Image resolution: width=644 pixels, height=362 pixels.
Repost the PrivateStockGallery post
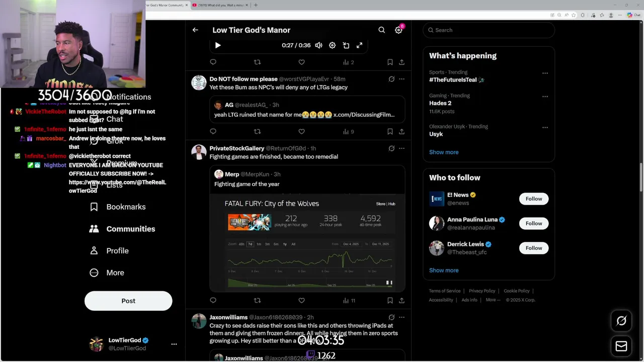point(257,301)
